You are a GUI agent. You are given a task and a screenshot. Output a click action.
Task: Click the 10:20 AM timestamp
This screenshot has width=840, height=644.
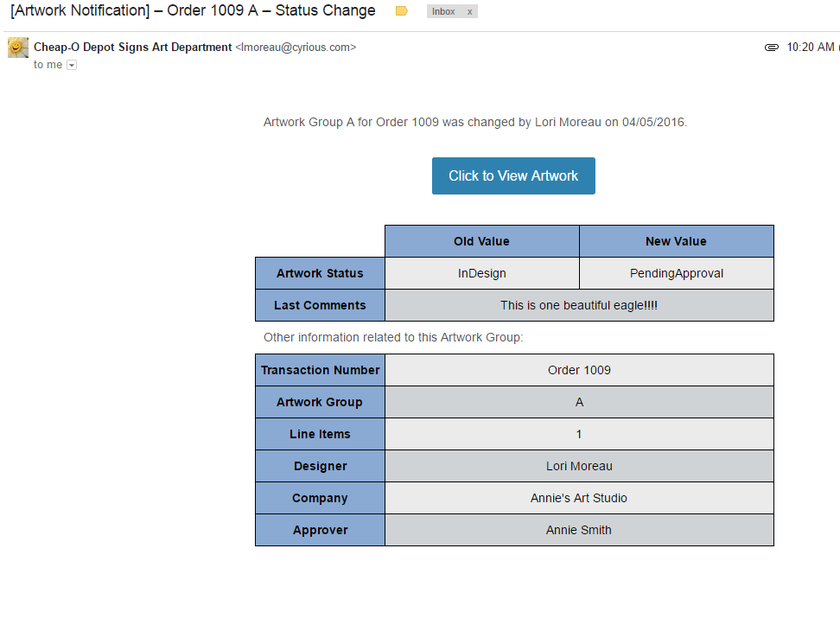tap(810, 48)
